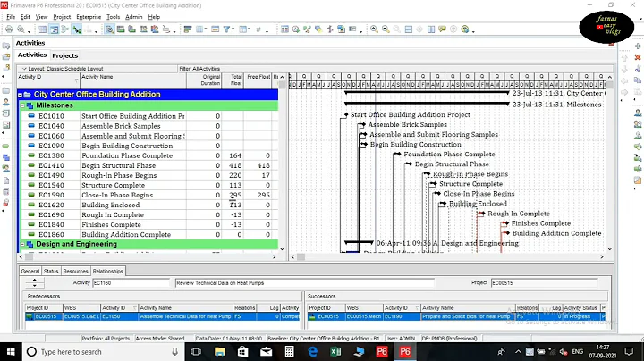This screenshot has width=644, height=361.
Task: Click the activity up/down stepper in details
Action: (x=35, y=282)
